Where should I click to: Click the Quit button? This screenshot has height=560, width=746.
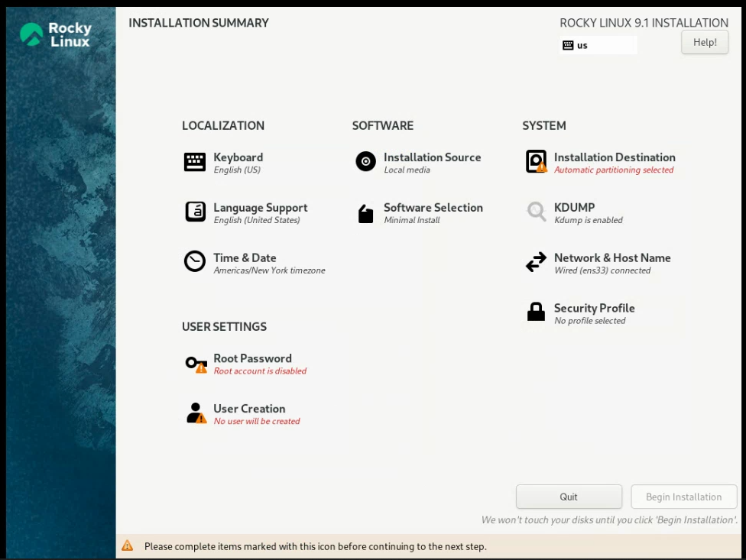click(569, 497)
